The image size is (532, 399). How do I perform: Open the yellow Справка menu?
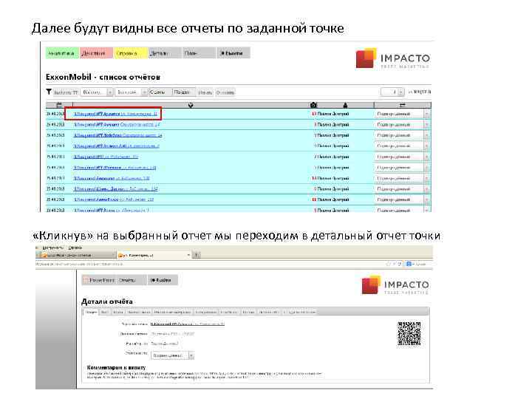130,53
